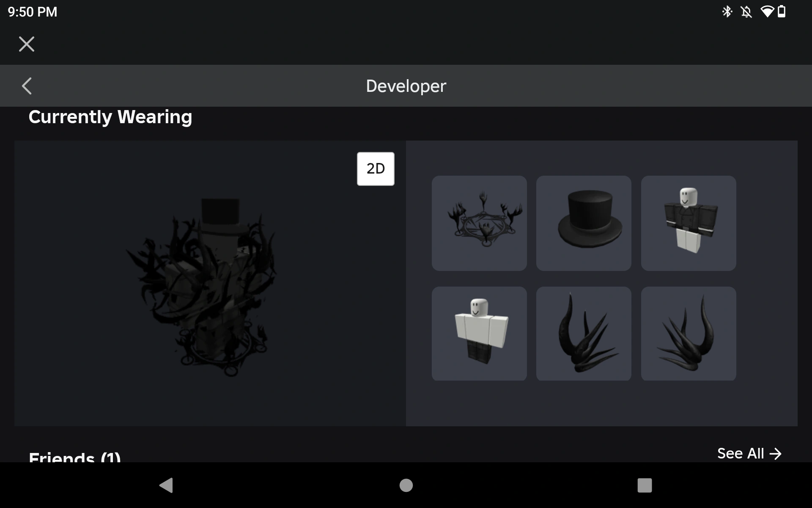Open the white shirt dark pants item
Image resolution: width=812 pixels, height=508 pixels.
[479, 334]
